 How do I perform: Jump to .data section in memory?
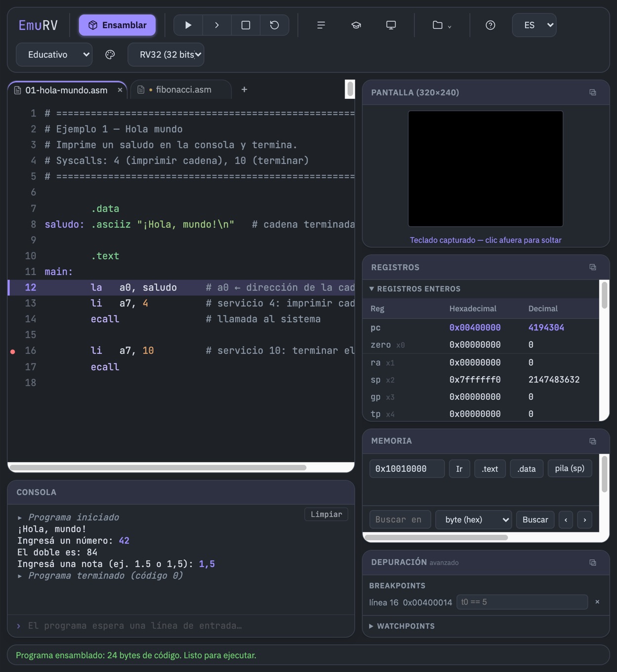tap(527, 468)
